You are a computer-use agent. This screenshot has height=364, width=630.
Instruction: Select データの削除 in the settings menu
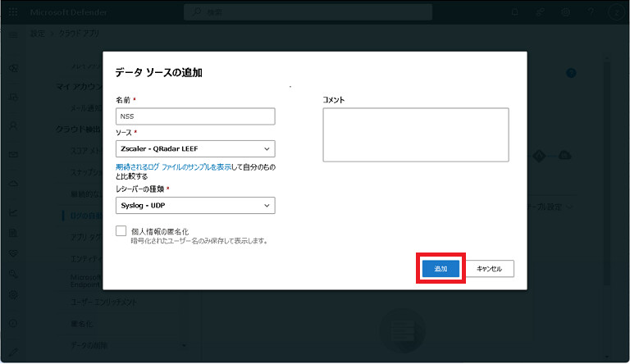click(x=89, y=345)
